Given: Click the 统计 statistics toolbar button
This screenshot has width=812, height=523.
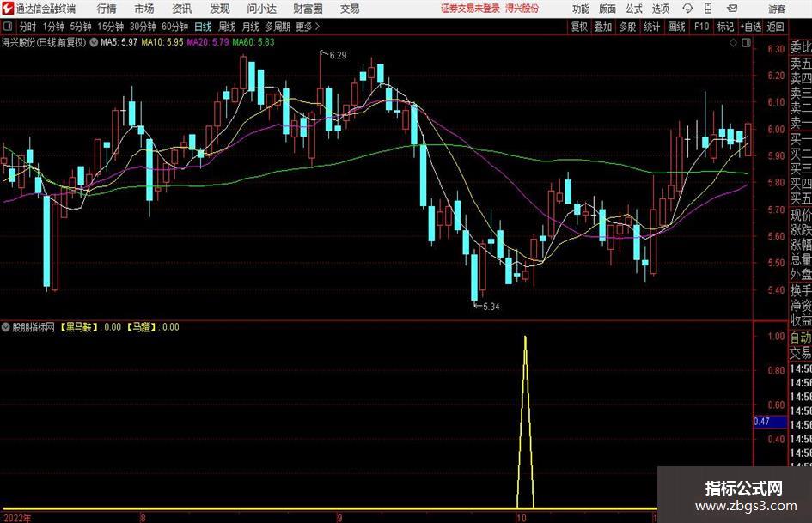Looking at the screenshot, I should point(651,27).
